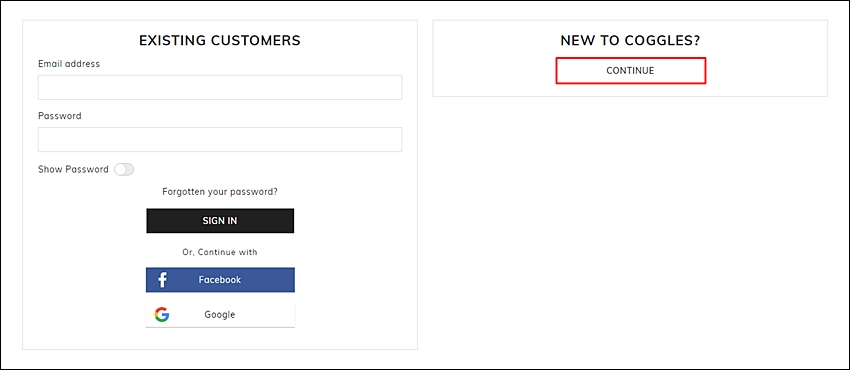Image resolution: width=850 pixels, height=370 pixels.
Task: Focus the Password input field
Action: click(220, 139)
